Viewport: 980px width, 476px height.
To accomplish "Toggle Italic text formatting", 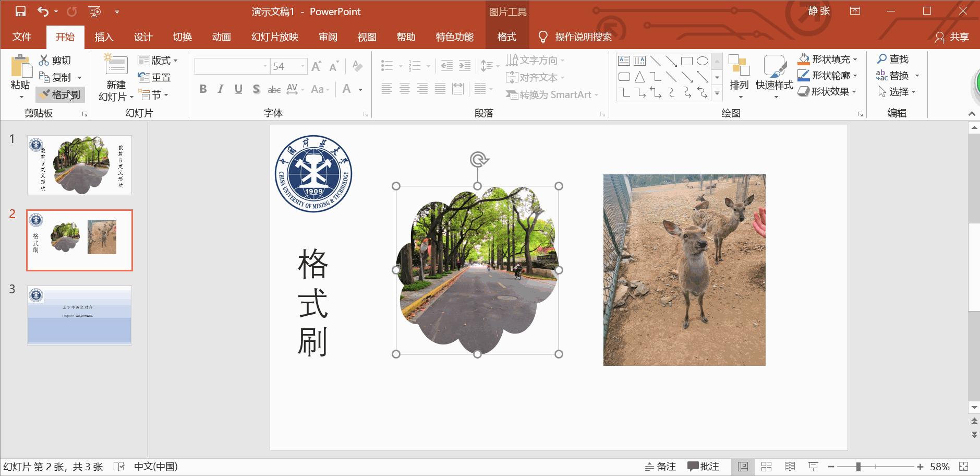I will pos(221,89).
